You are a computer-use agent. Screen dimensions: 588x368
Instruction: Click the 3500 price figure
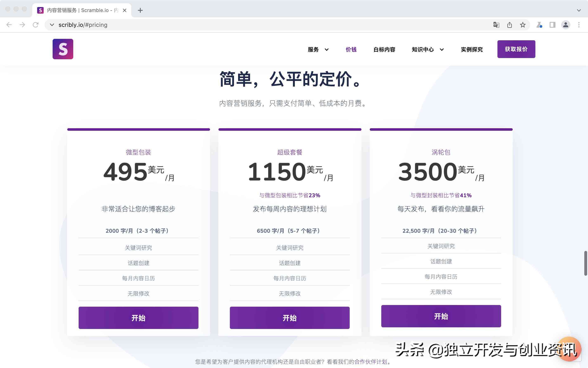[428, 172]
